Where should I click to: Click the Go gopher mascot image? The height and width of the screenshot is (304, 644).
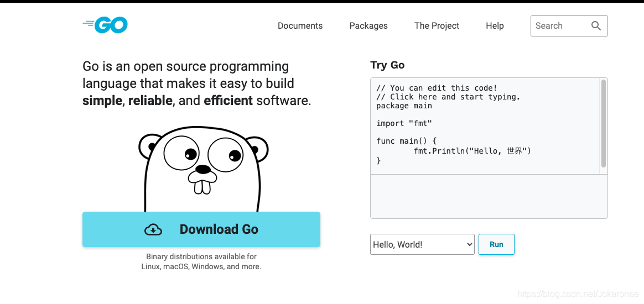tap(203, 169)
